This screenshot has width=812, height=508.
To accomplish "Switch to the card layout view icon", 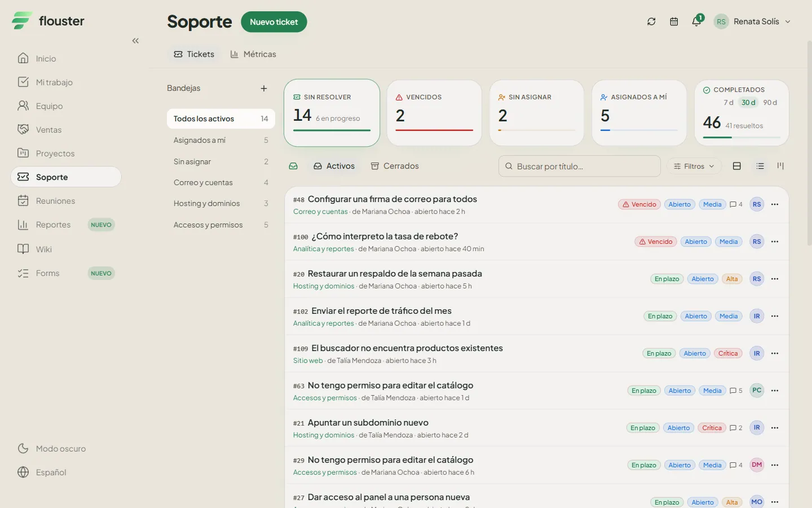I will pyautogui.click(x=736, y=166).
